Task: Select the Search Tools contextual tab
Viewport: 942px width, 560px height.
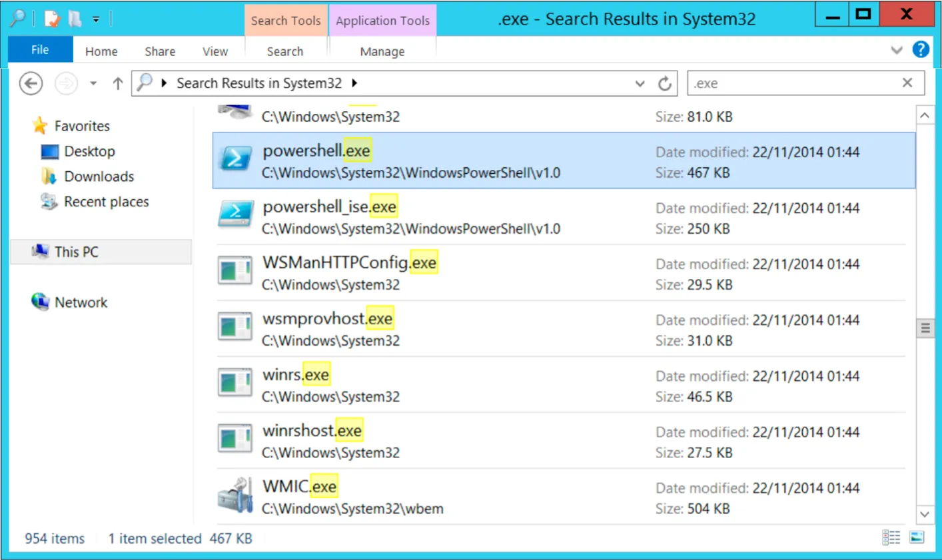Action: [x=286, y=21]
